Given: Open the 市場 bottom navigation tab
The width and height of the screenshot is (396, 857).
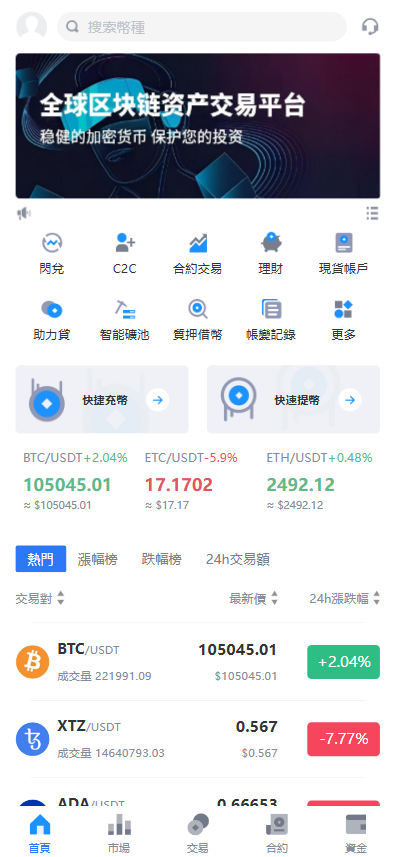Looking at the screenshot, I should 119,832.
